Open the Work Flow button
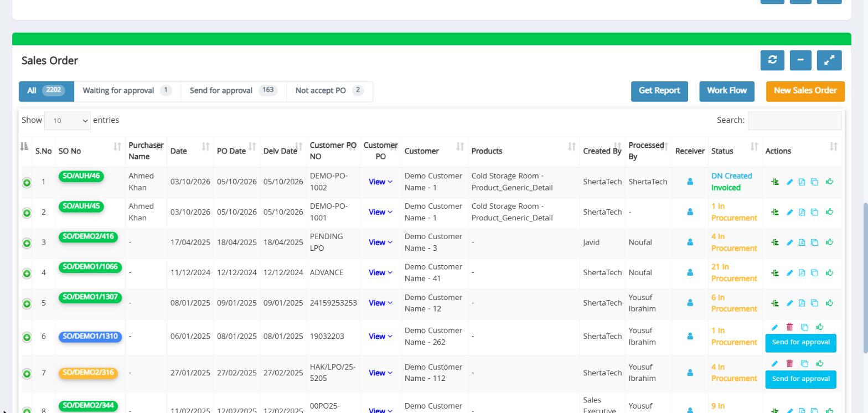The image size is (868, 413). pyautogui.click(x=727, y=91)
